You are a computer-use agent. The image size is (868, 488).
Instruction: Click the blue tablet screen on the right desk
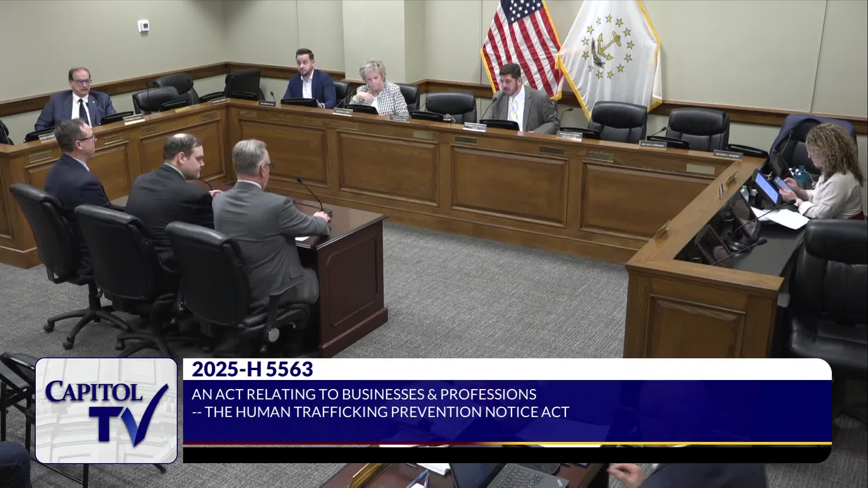(766, 188)
